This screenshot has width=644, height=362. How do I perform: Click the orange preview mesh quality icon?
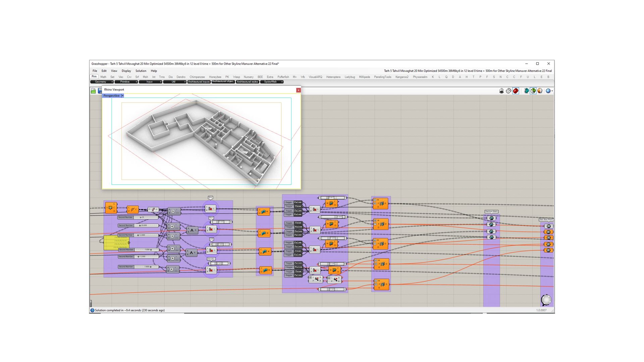click(x=540, y=91)
